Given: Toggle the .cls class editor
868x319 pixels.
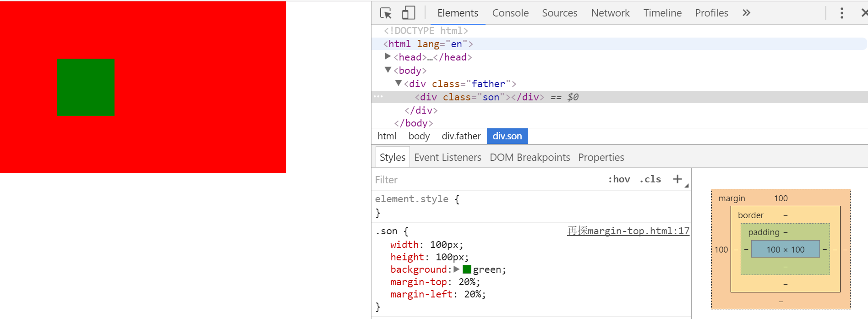Looking at the screenshot, I should pyautogui.click(x=650, y=179).
